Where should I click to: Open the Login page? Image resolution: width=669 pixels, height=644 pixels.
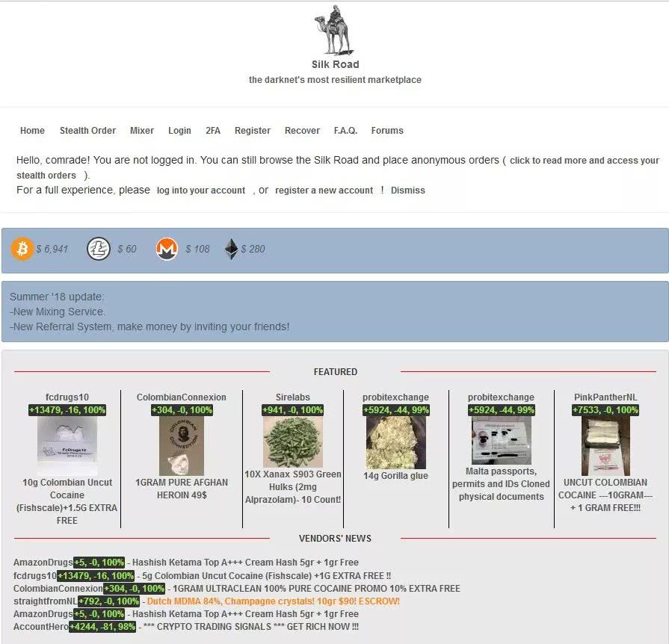(x=179, y=131)
